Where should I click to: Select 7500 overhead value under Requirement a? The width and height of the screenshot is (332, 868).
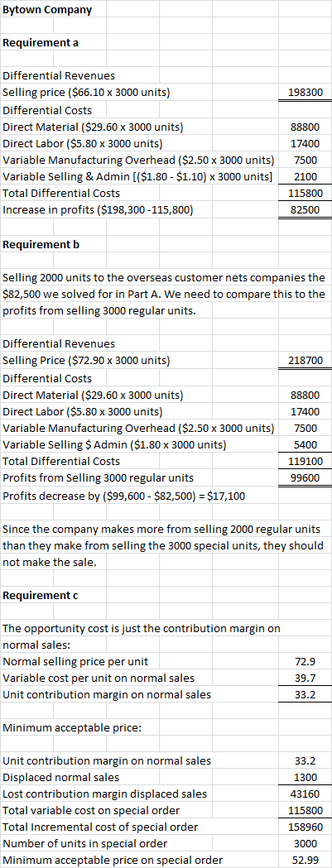point(306,160)
